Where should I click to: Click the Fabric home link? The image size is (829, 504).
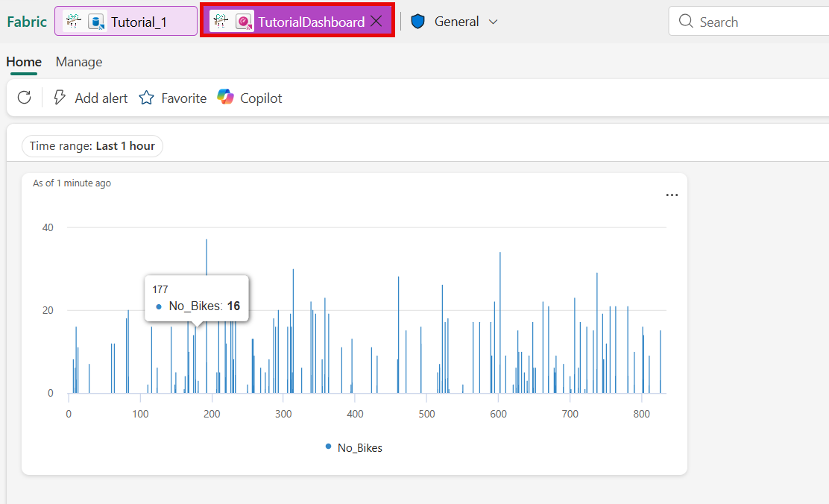[x=27, y=22]
